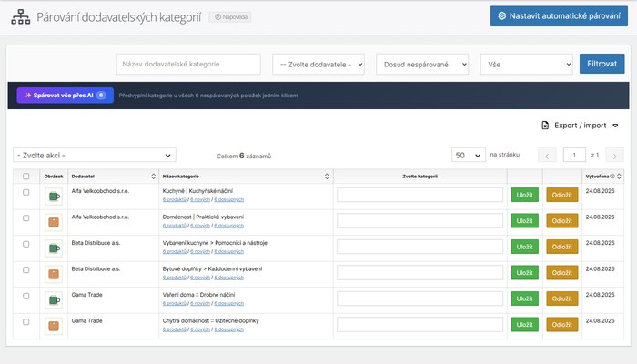
Task: Click Odložit in Praktické vybavení row
Action: click(x=561, y=221)
